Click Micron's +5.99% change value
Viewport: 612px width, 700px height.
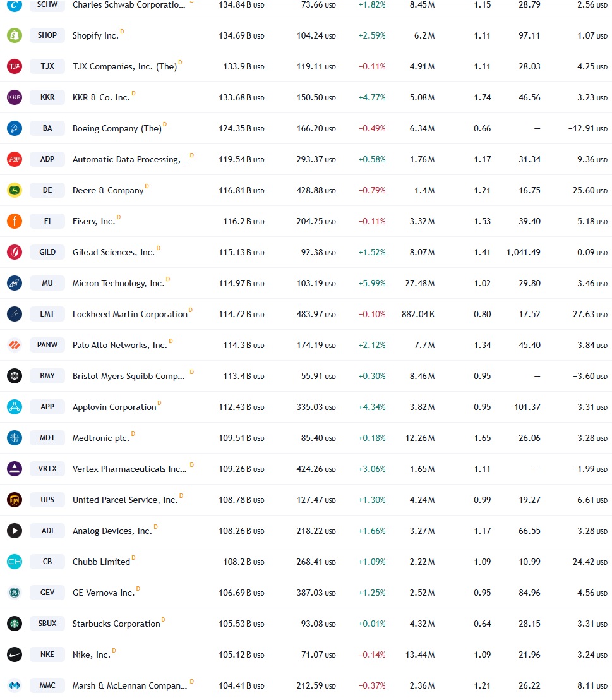pos(372,284)
